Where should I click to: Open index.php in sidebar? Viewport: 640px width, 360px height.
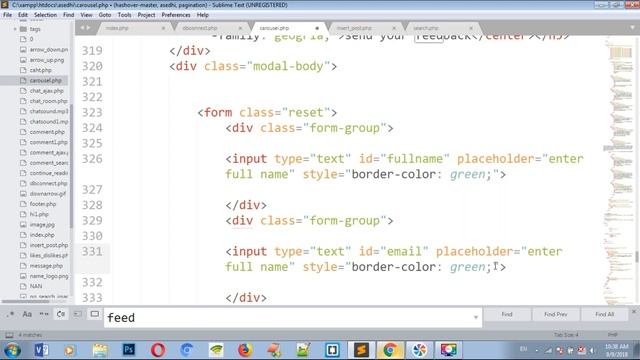click(42, 235)
